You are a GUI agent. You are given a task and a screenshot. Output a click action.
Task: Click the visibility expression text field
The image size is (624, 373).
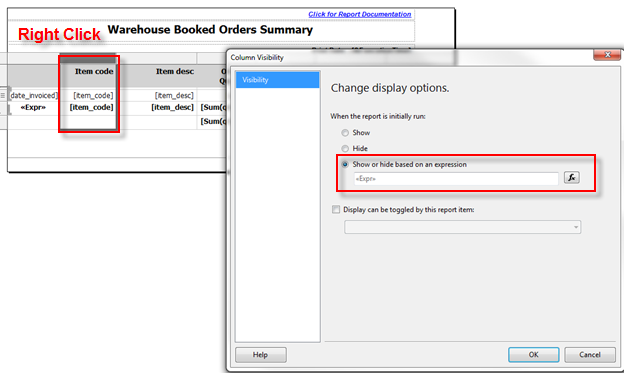pos(456,179)
